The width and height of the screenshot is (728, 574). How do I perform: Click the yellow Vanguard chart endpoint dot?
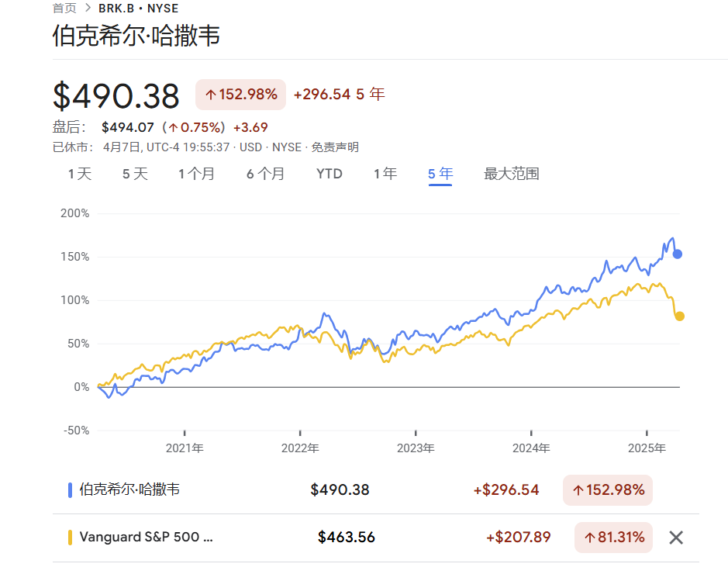680,316
